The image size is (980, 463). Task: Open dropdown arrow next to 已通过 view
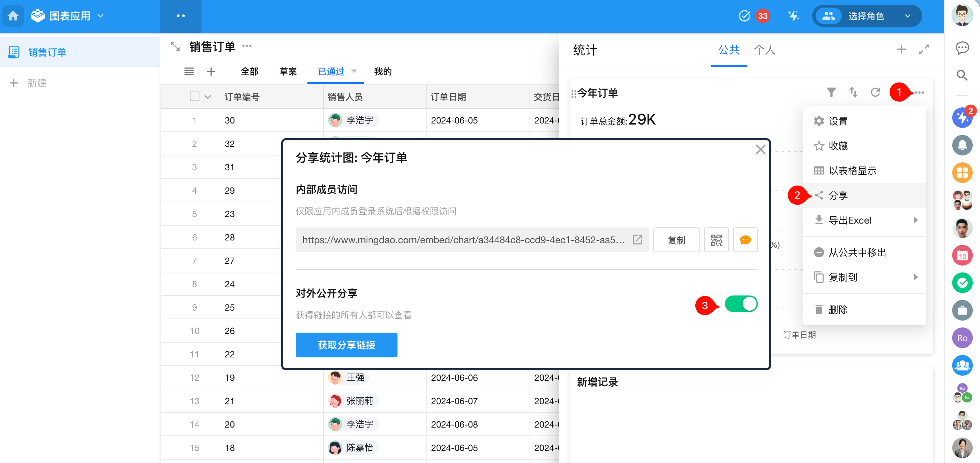[x=354, y=71]
